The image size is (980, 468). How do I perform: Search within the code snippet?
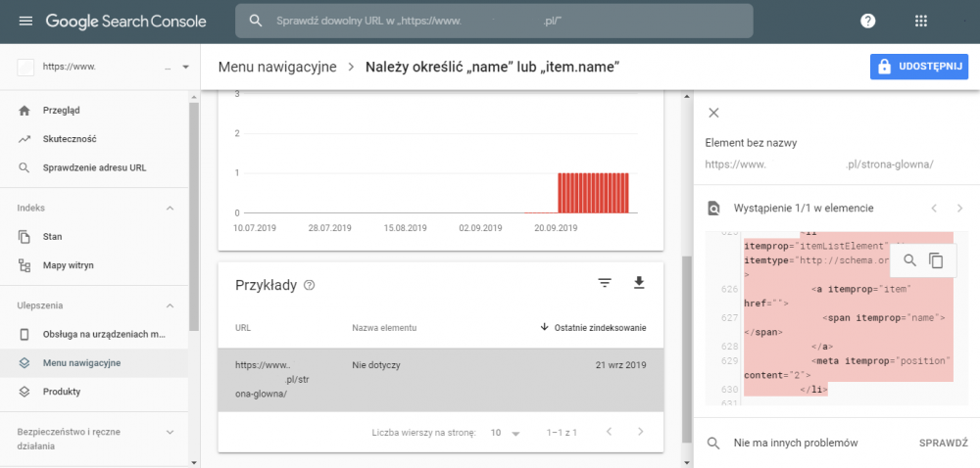[x=909, y=260]
